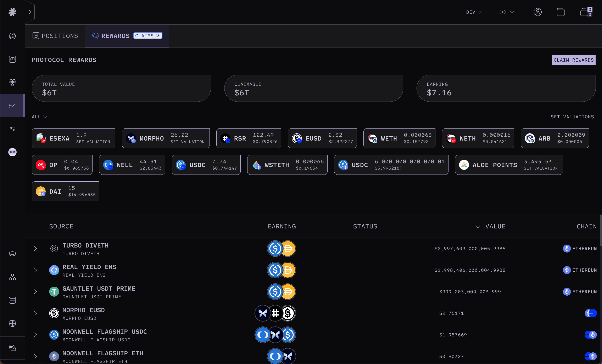The height and width of the screenshot is (364, 602).
Task: Click the Total Value $6T card
Action: (x=121, y=88)
